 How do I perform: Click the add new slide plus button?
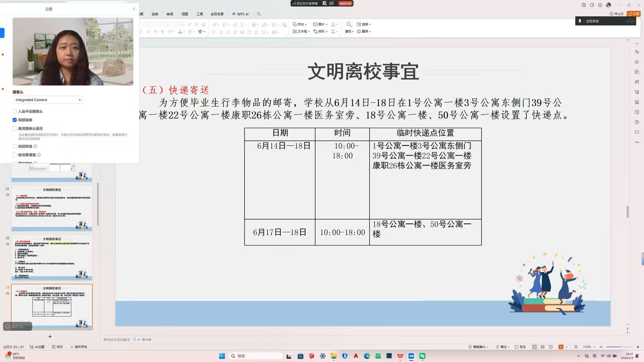[50, 337]
